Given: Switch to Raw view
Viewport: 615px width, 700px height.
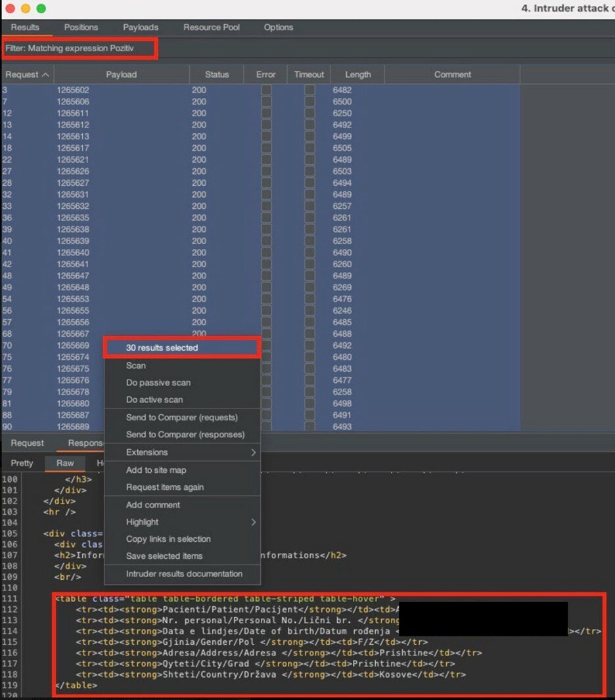Looking at the screenshot, I should [65, 463].
